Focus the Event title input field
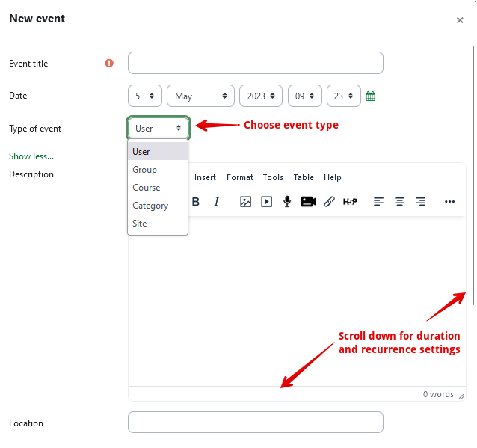477x448 pixels. 256,63
